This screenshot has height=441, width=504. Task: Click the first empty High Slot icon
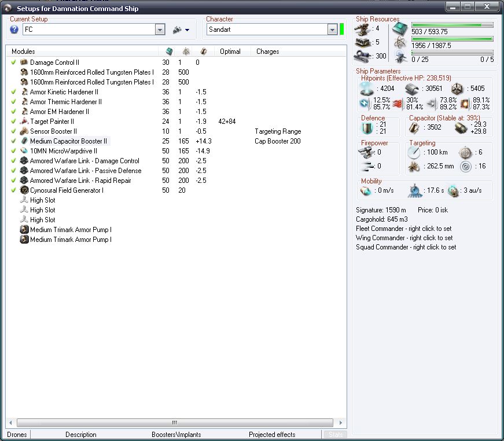pos(24,200)
